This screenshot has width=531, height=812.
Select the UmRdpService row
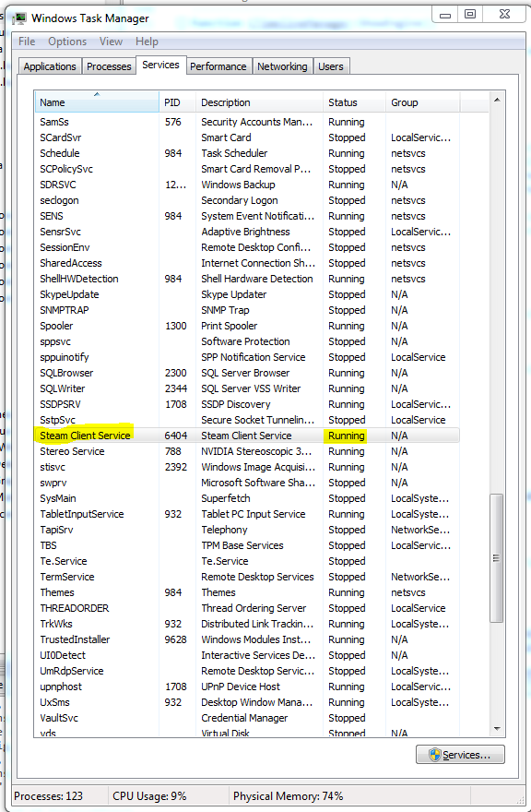tap(247, 671)
